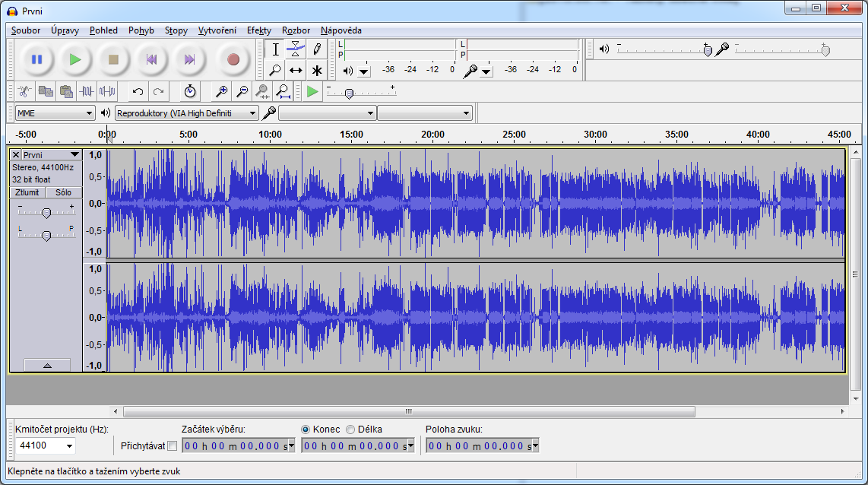868x485 pixels.
Task: Click the output volume mixer slider
Action: pyautogui.click(x=664, y=50)
